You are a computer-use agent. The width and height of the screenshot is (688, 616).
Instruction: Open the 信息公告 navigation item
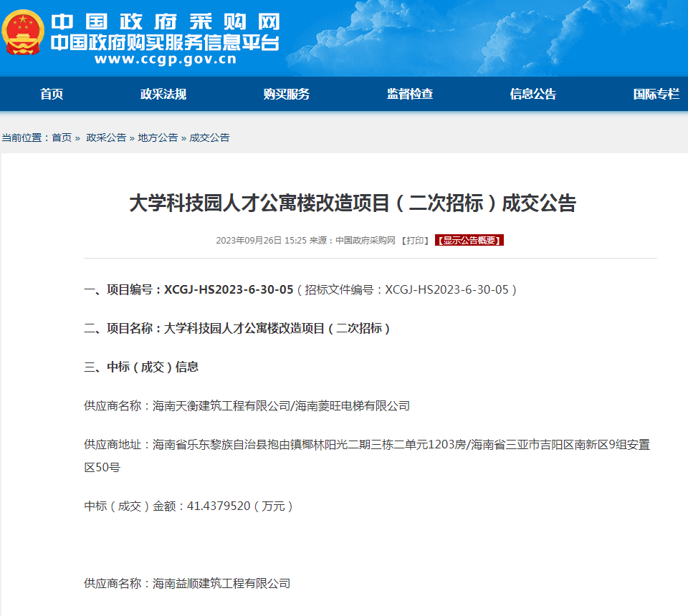pyautogui.click(x=533, y=94)
